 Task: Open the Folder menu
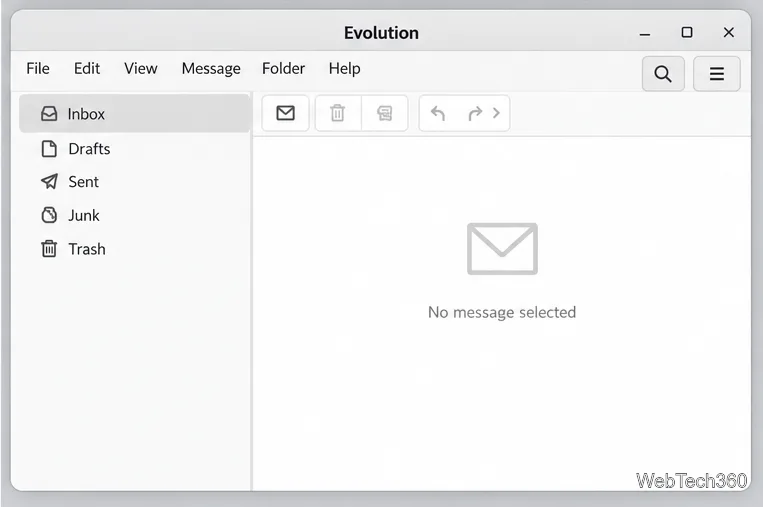click(283, 68)
